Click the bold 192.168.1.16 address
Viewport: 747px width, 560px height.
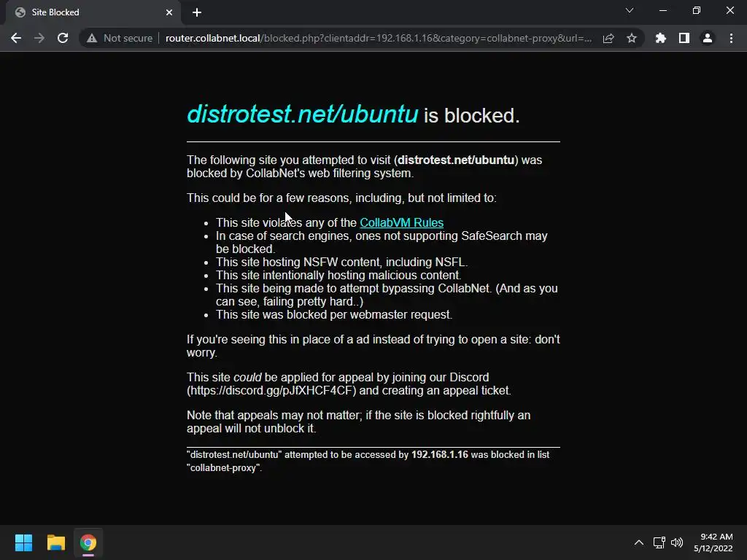pyautogui.click(x=440, y=455)
